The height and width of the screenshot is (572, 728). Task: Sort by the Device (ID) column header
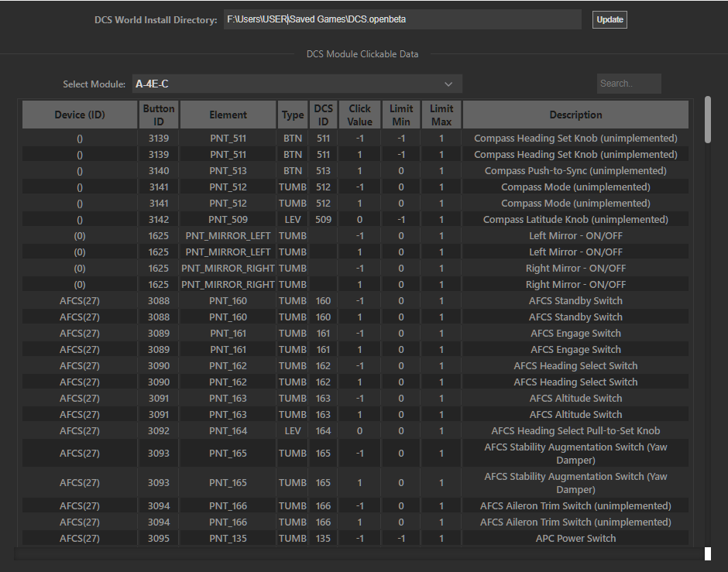pos(80,115)
